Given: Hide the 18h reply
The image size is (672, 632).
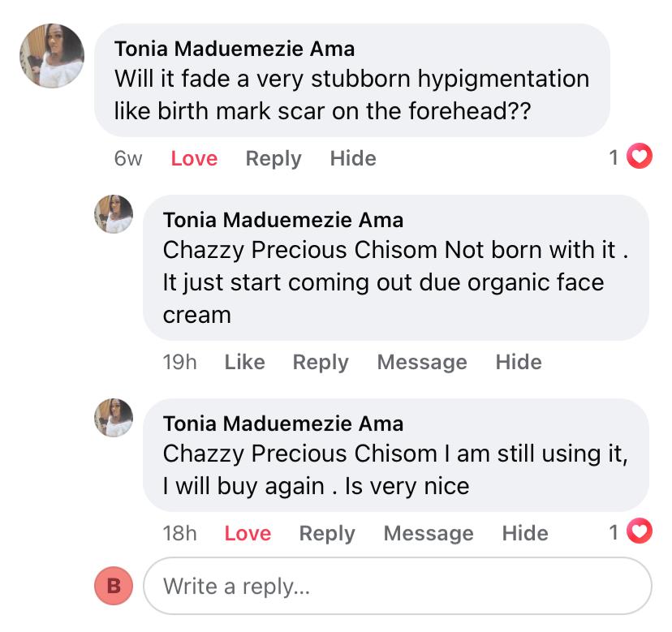Looking at the screenshot, I should (525, 533).
